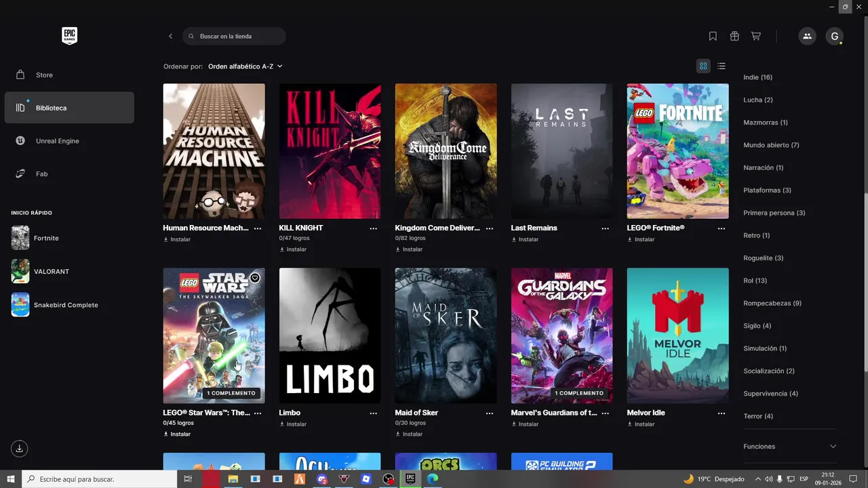Filter by Lucha (2) genre
Viewport: 868px width, 488px height.
click(x=758, y=100)
